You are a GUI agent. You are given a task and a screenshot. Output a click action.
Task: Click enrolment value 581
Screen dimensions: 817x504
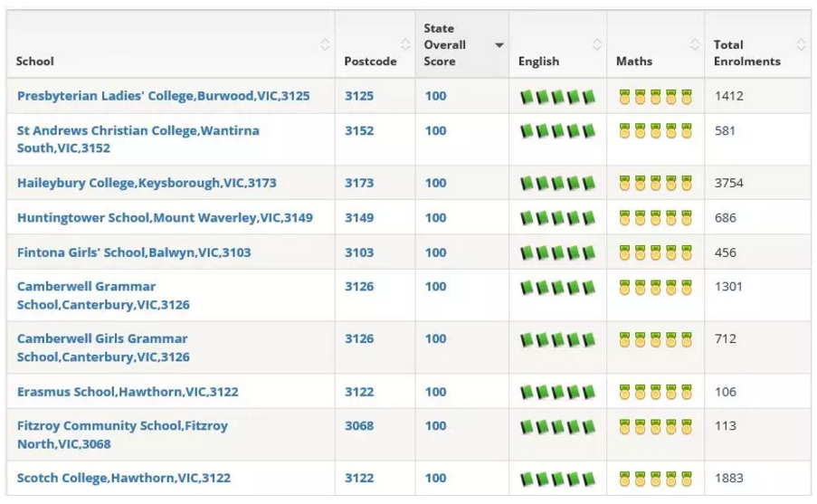coord(725,131)
